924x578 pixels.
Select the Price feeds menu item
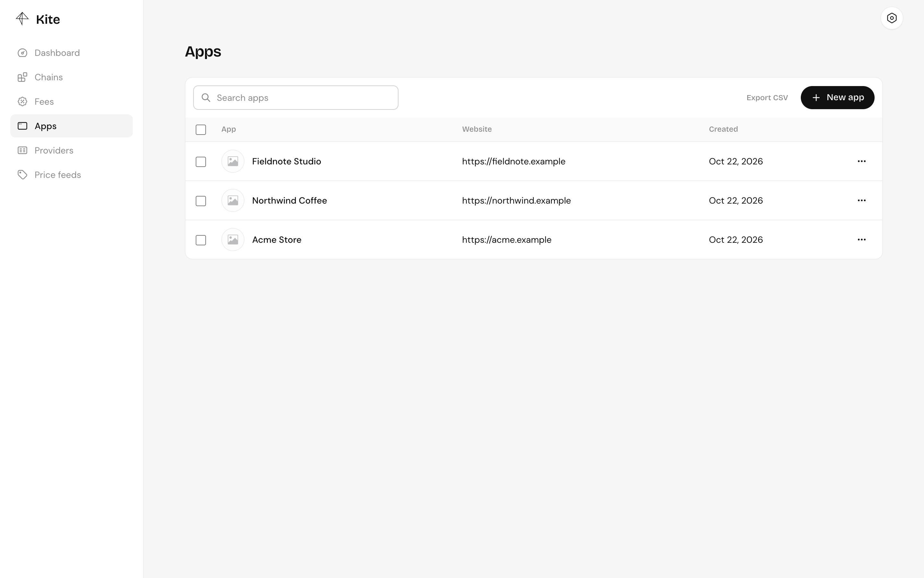(72, 175)
